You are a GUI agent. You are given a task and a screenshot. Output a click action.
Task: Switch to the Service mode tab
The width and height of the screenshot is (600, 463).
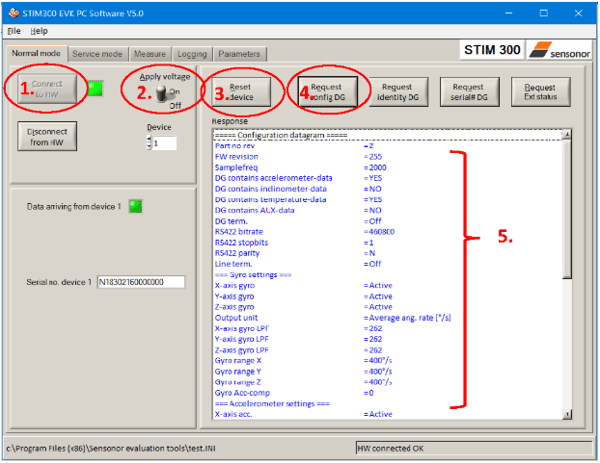97,54
